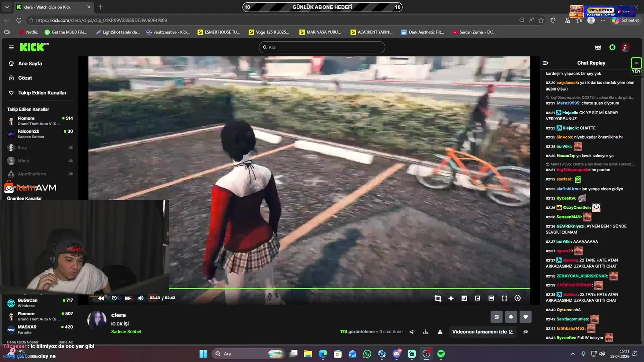
Task: Show hidden system tray icons
Action: [572, 354]
